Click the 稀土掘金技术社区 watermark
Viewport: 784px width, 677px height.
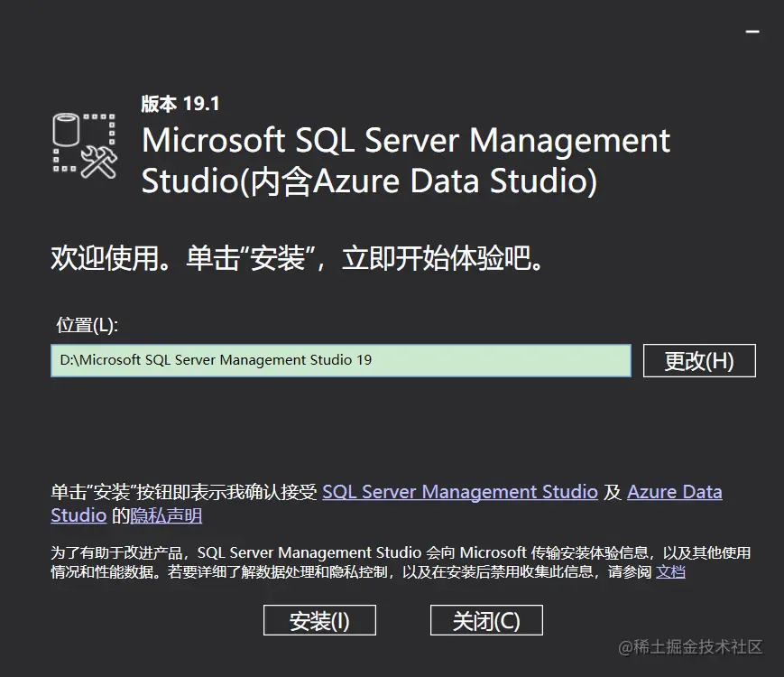tap(690, 646)
